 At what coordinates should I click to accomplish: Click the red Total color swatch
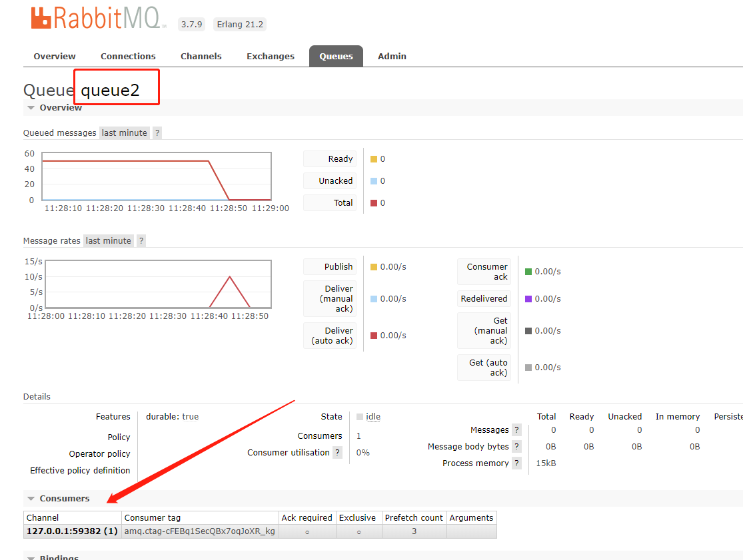374,203
